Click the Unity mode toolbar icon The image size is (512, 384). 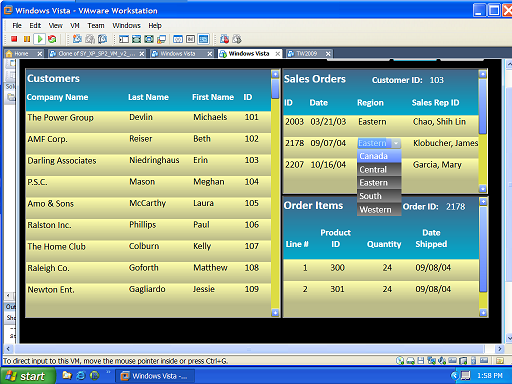tap(161, 39)
